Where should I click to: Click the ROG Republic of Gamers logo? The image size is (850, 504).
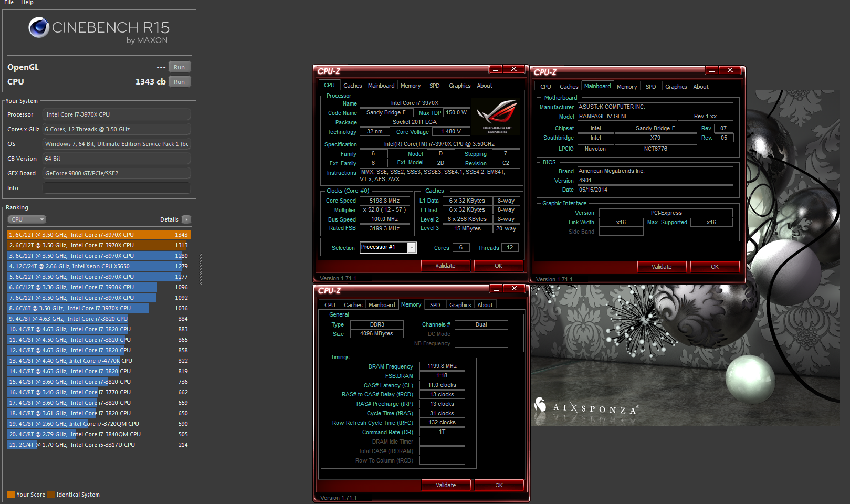point(497,116)
